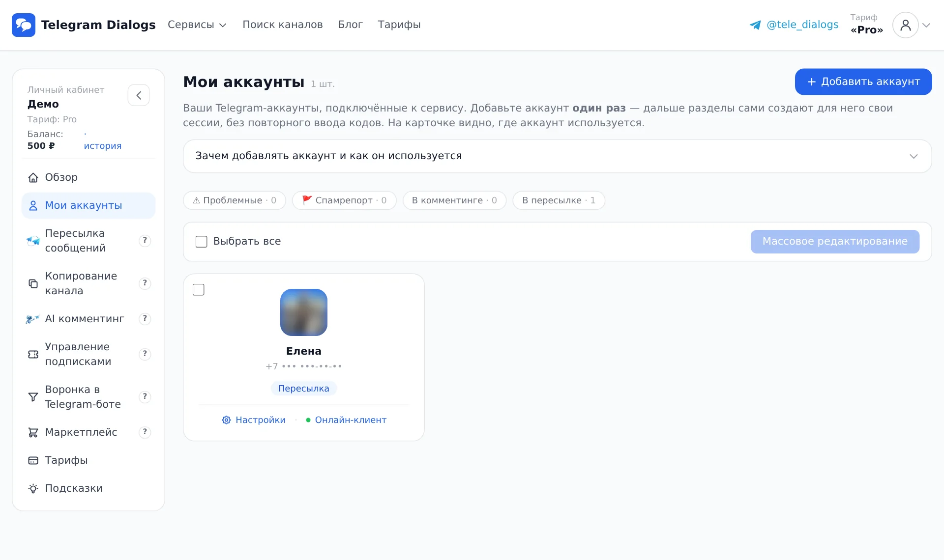Open Блог in top navigation
Viewport: 944px width, 560px height.
pos(350,25)
